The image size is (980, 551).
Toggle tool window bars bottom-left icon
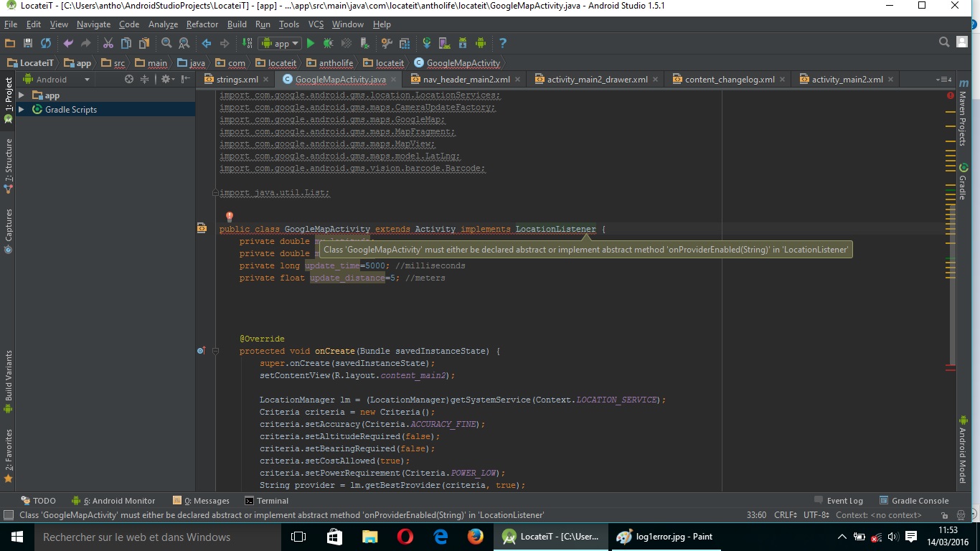pyautogui.click(x=9, y=515)
